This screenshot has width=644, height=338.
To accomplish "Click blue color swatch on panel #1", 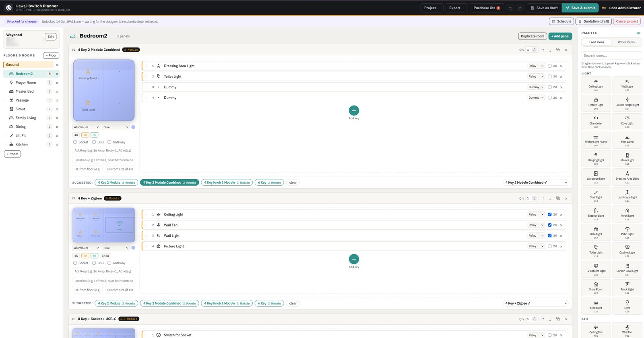I will [x=133, y=127].
